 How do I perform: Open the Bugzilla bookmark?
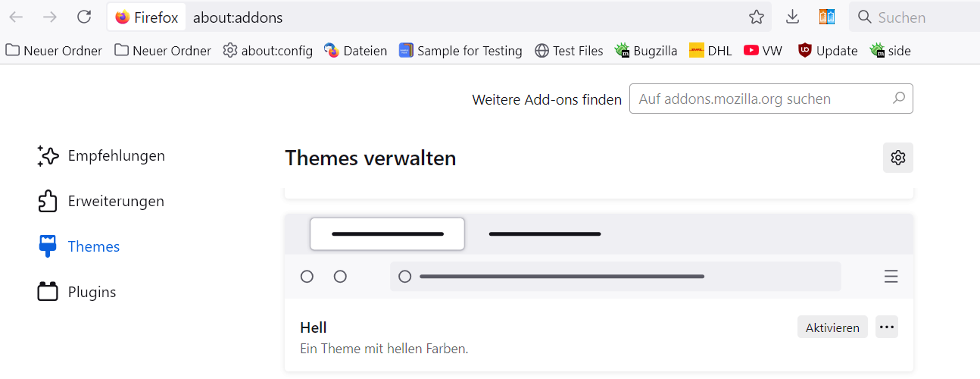pyautogui.click(x=646, y=51)
